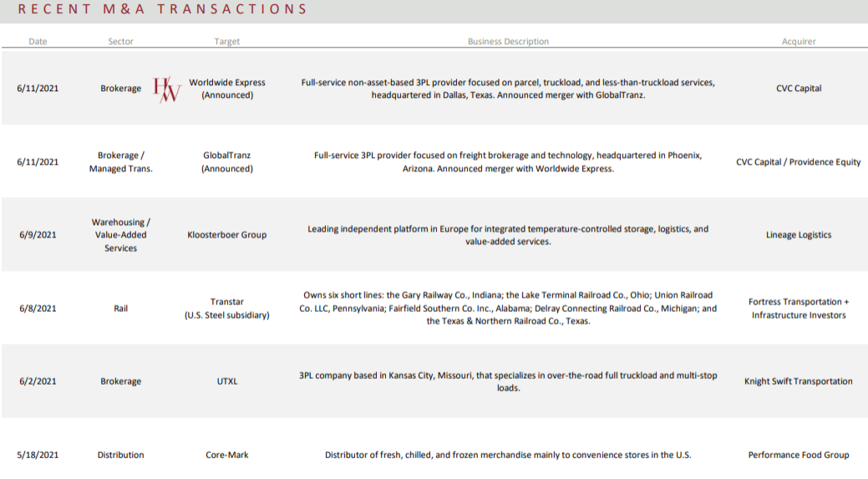Select the Performance Food Group acquirer
Image resolution: width=868 pixels, height=479 pixels.
click(799, 455)
